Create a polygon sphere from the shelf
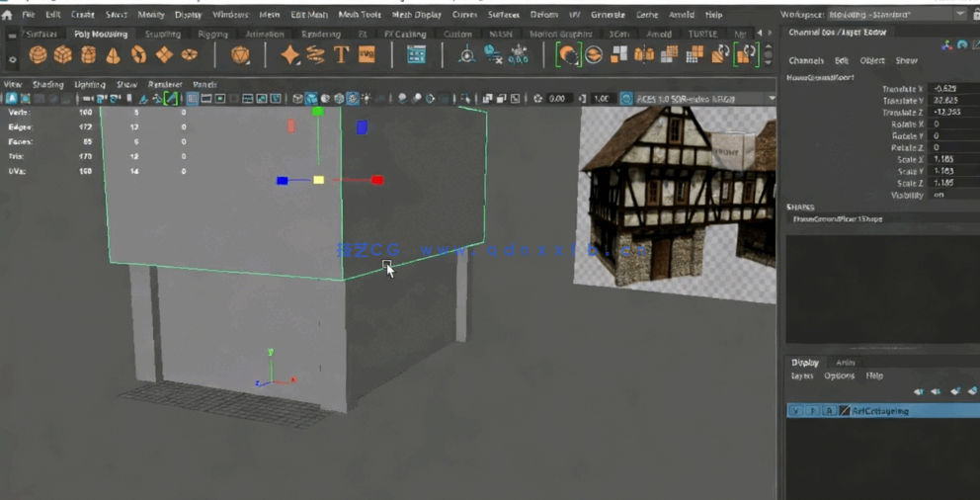The image size is (980, 500). coord(38,55)
